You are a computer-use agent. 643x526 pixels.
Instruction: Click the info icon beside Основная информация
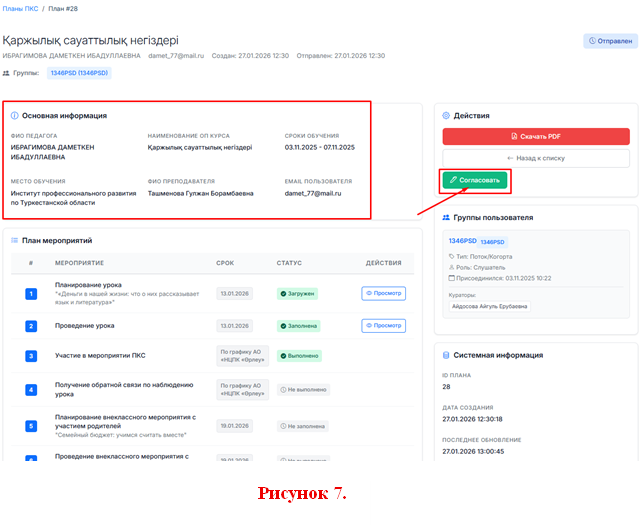pos(14,116)
